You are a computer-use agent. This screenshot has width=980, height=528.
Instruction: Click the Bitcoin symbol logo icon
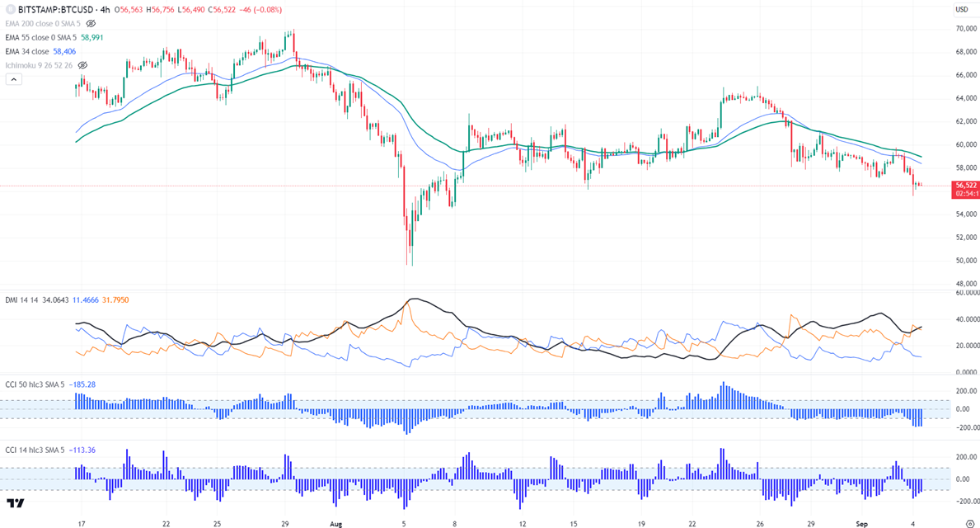click(9, 9)
